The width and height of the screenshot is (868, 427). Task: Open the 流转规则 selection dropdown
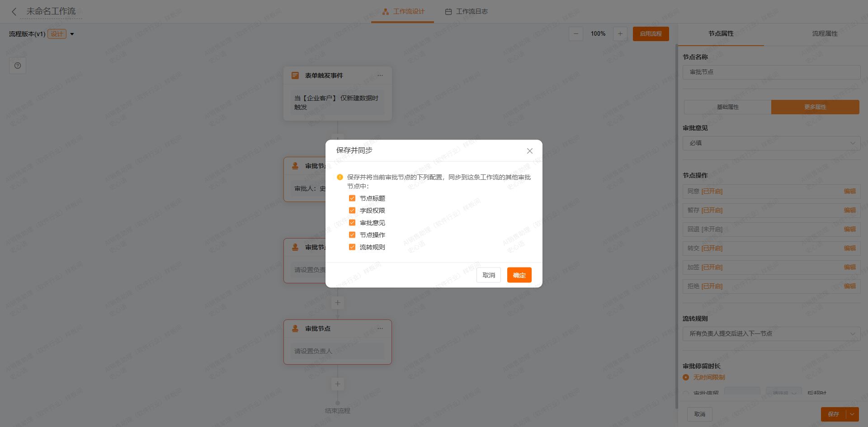(x=771, y=334)
